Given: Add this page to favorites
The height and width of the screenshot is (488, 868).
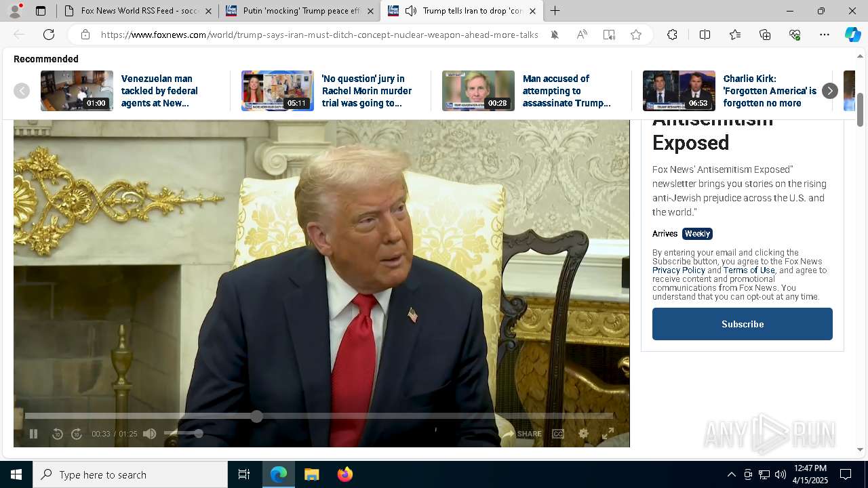Looking at the screenshot, I should [636, 35].
